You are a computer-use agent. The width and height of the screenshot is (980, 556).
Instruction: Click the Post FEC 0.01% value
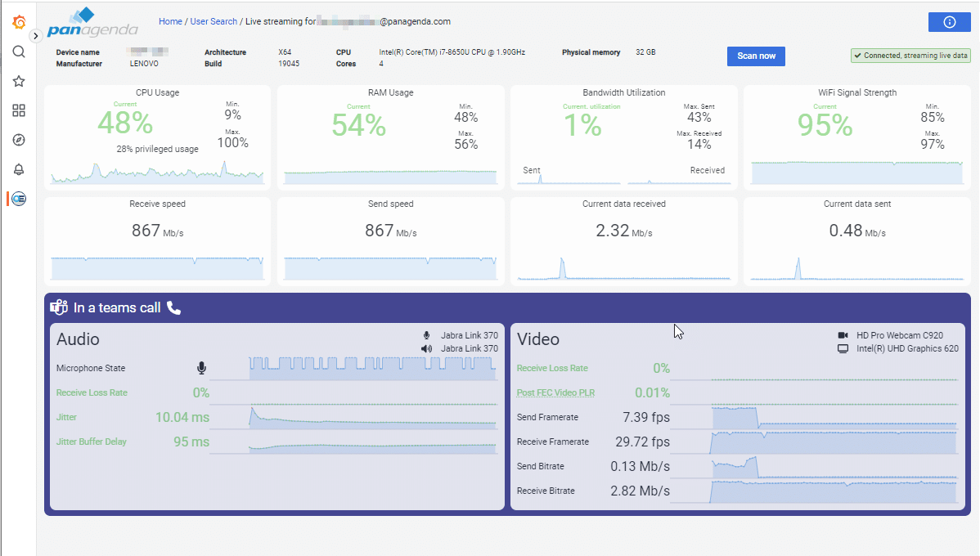653,392
